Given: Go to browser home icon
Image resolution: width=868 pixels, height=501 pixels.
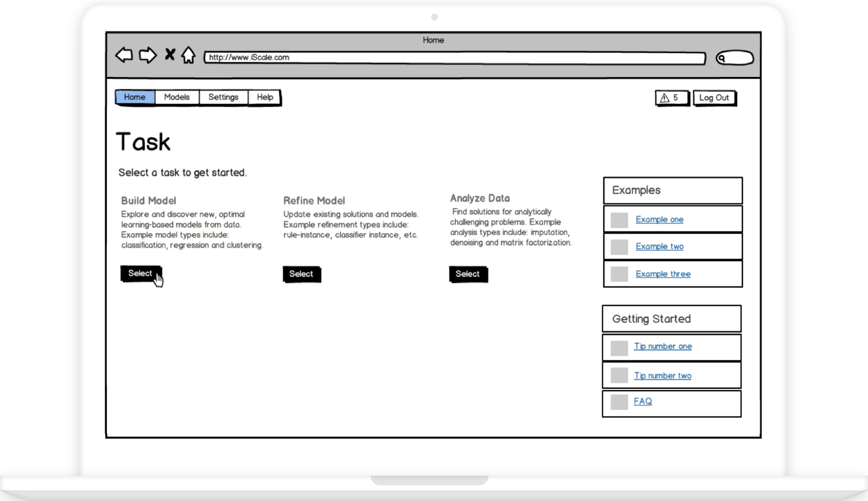Looking at the screenshot, I should coord(188,55).
